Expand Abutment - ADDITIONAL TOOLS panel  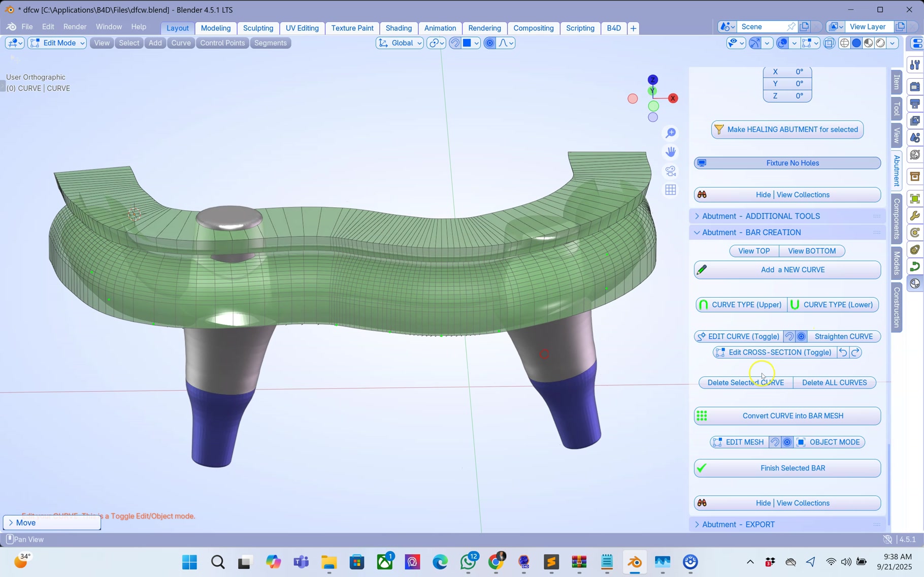[x=786, y=216]
